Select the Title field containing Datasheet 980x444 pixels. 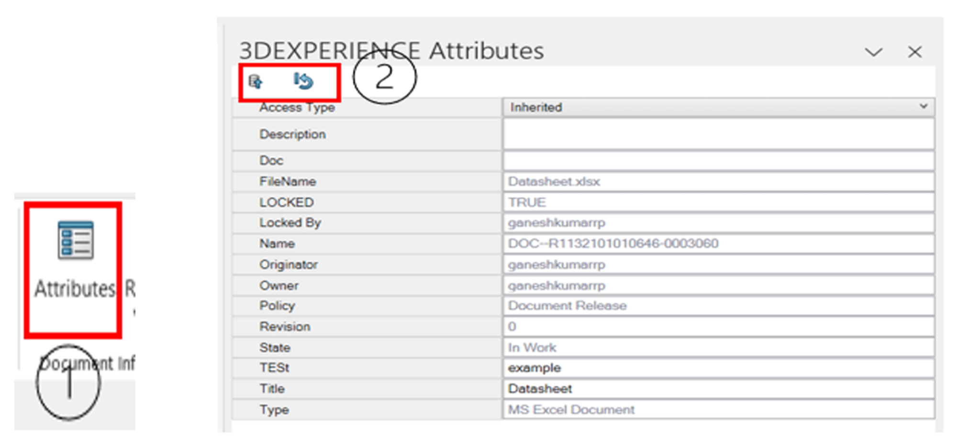(718, 389)
